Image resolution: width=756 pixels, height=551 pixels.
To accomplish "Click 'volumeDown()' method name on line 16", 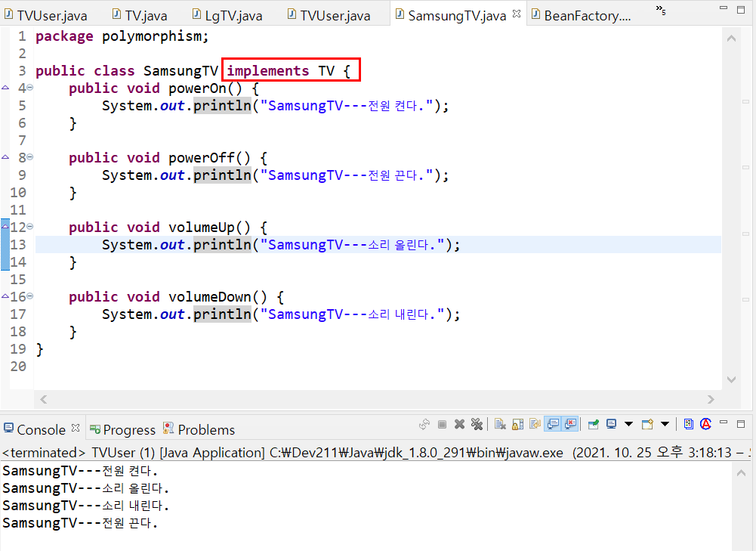I will (x=218, y=297).
